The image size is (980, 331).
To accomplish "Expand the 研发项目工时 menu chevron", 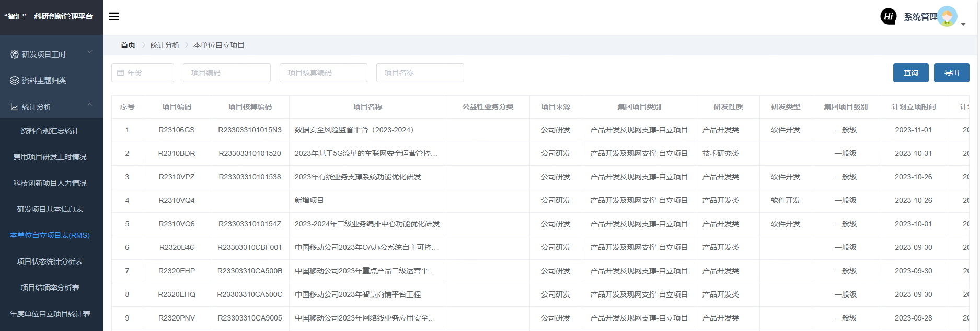I will 90,52.
